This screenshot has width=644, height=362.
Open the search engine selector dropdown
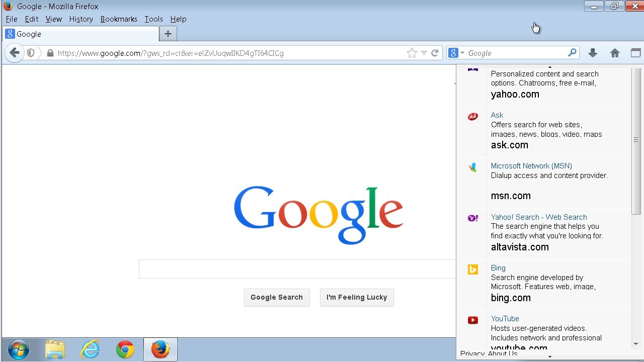pos(456,53)
